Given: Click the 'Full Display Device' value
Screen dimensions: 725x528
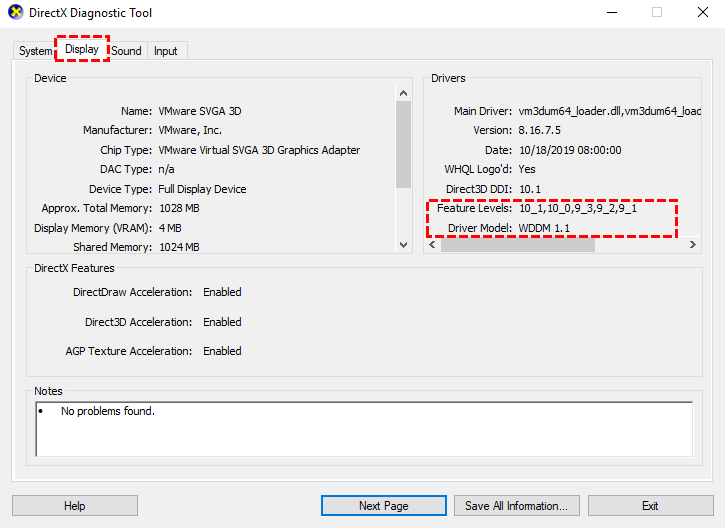Looking at the screenshot, I should coord(202,189).
